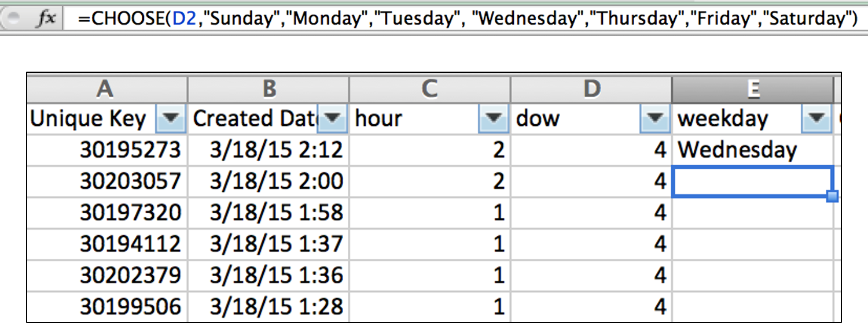Screen dimensions: 868x323
Task: Expand the hour column filter arrow
Action: tap(494, 119)
